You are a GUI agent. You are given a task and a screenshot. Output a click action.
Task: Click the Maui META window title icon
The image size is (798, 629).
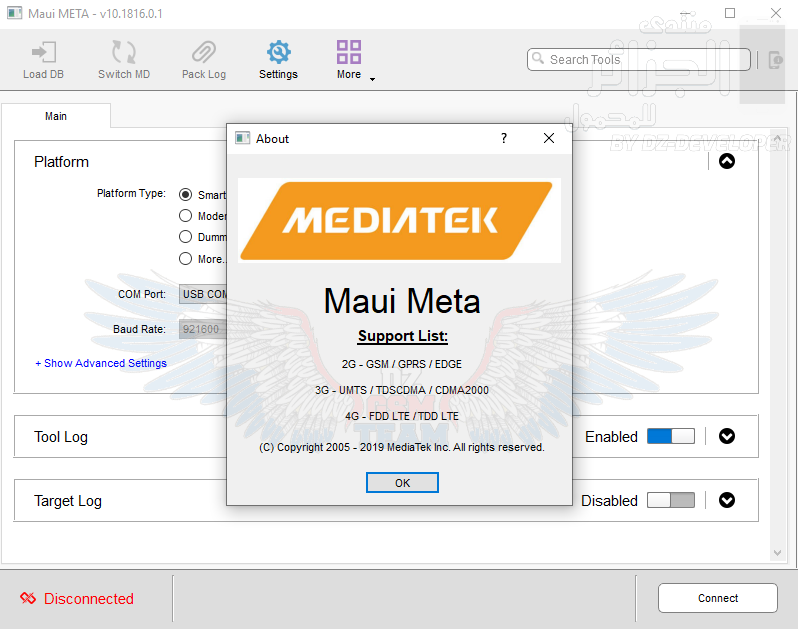14,13
